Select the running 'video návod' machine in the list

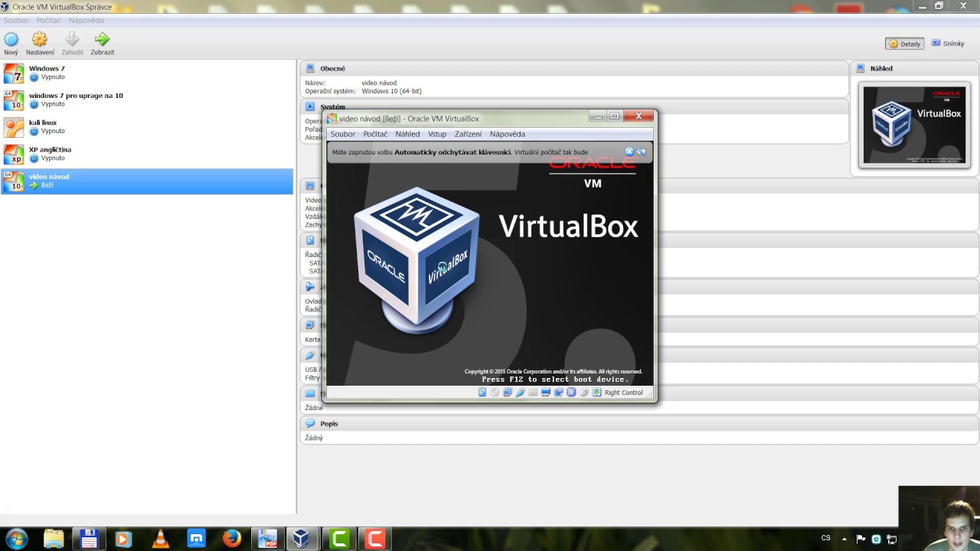147,181
